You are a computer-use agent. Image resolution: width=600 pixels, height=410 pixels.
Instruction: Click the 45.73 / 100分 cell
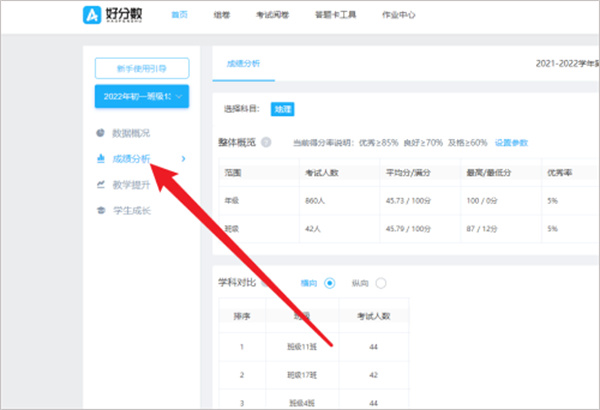pos(408,201)
